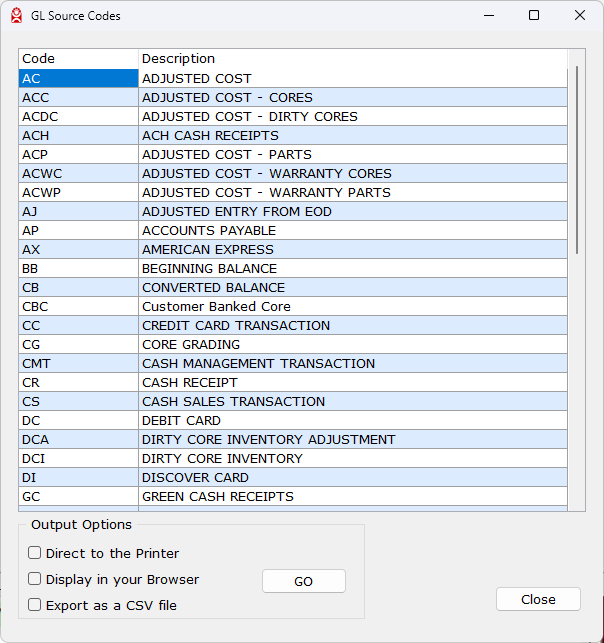This screenshot has height=643, width=604.
Task: Maximize the GL Source Codes window
Action: point(534,15)
